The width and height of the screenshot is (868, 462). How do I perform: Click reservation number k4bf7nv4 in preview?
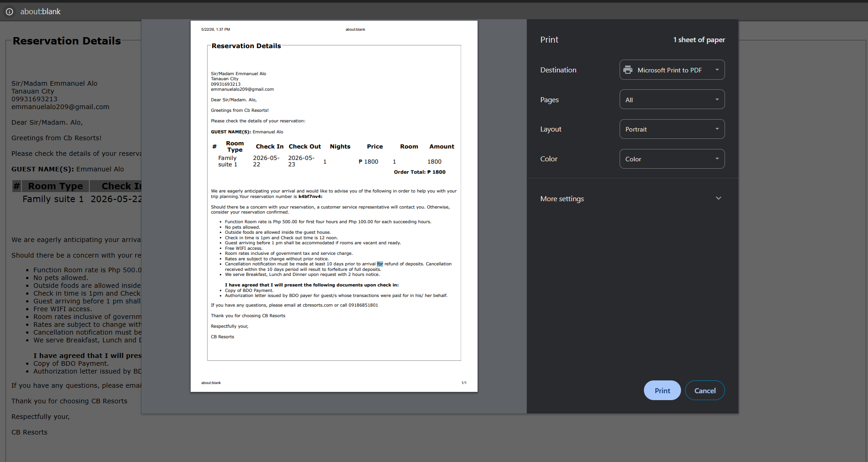(x=310, y=197)
